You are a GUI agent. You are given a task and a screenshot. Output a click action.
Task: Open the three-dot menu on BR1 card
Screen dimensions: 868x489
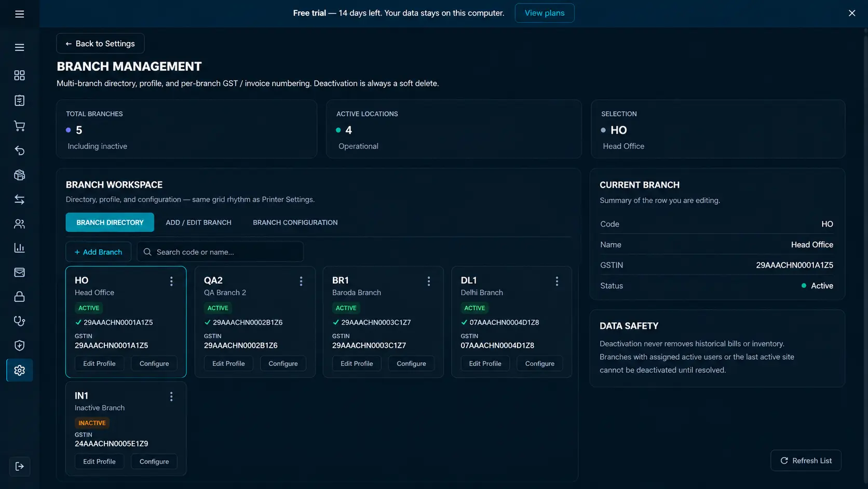(x=428, y=281)
